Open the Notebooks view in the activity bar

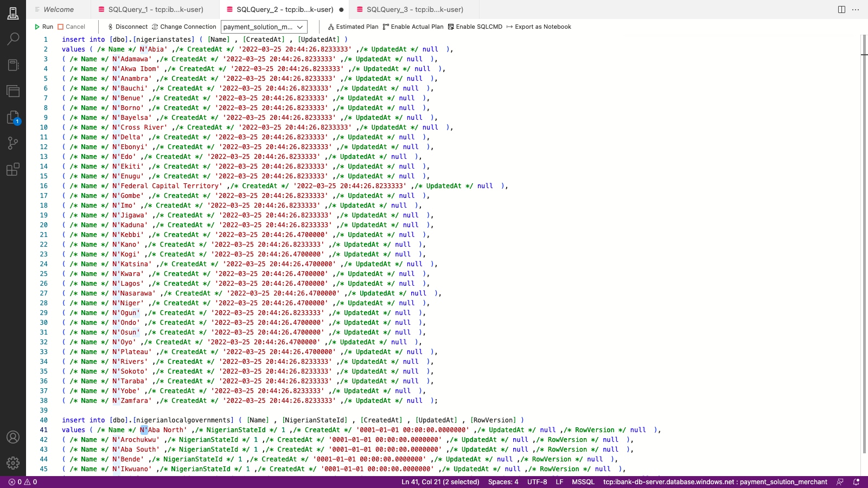13,65
